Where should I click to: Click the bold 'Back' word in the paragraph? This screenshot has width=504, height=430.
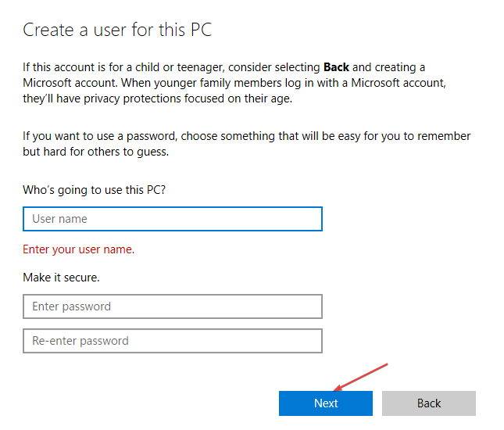coord(336,68)
